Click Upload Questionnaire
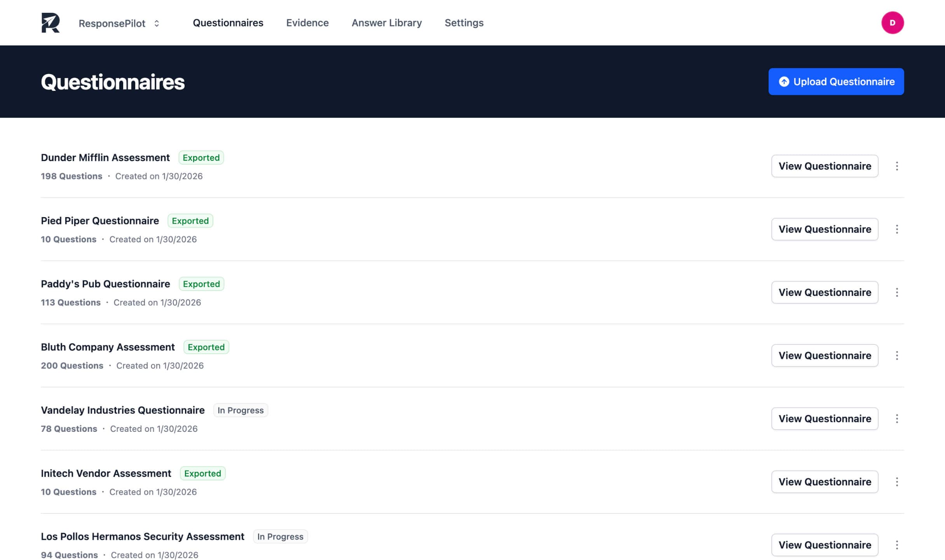The width and height of the screenshot is (945, 560). pyautogui.click(x=836, y=82)
